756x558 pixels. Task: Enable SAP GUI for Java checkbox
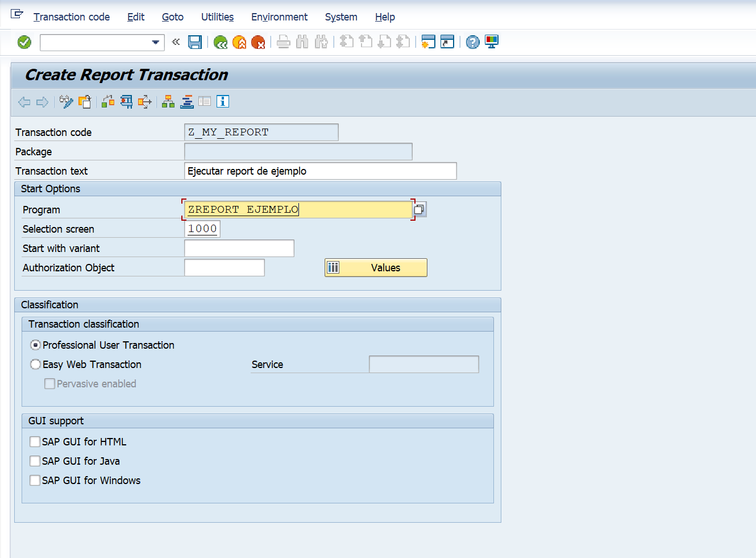pyautogui.click(x=35, y=461)
